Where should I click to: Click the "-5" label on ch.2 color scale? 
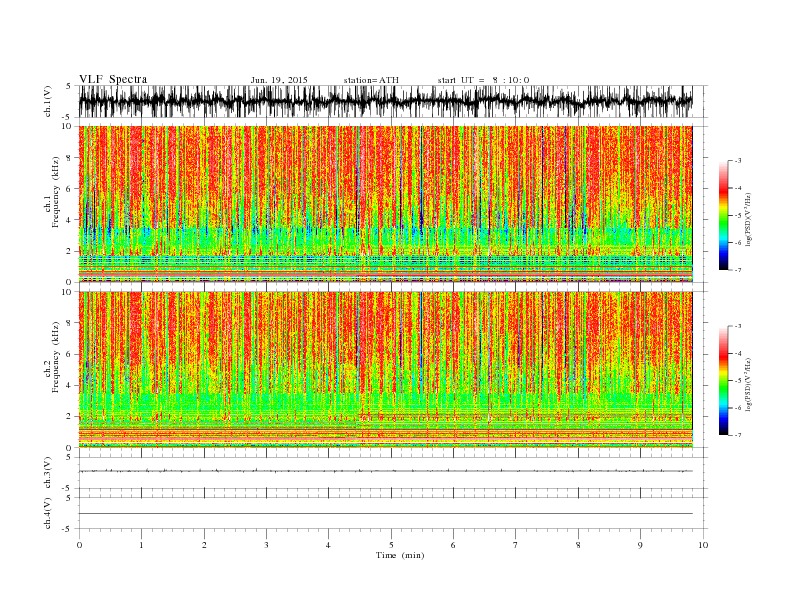point(738,380)
